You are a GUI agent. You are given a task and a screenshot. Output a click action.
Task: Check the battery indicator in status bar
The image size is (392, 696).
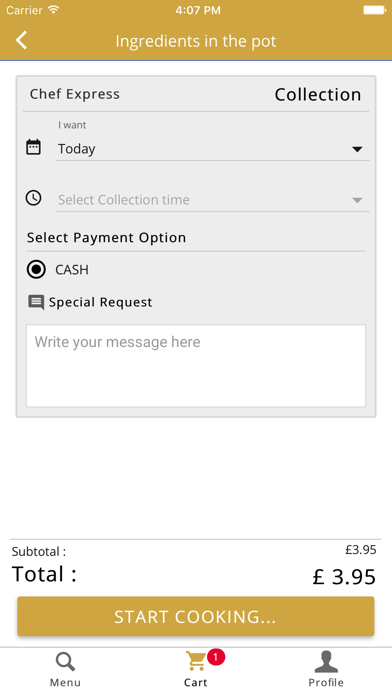[374, 10]
